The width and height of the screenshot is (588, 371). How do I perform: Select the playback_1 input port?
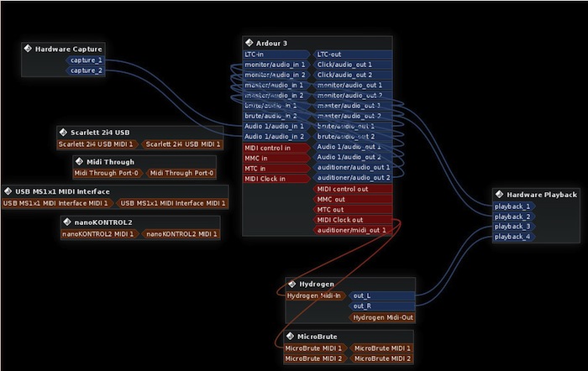[x=512, y=206]
